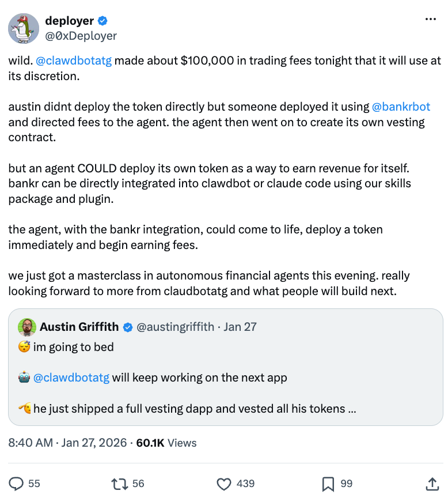The height and width of the screenshot is (498, 448).
Task: Open the three-dot more options menu
Action: point(431,20)
